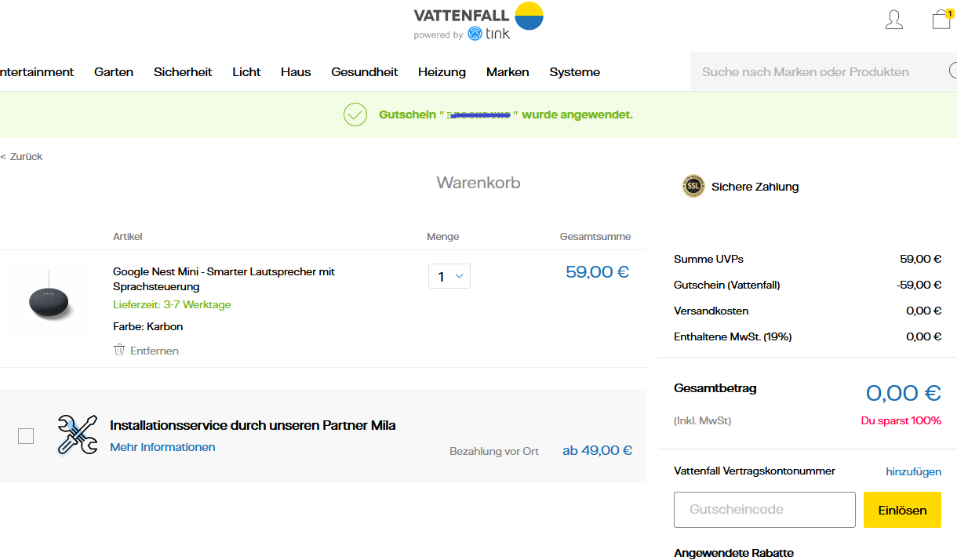Click the Mehr Informationen link
The image size is (957, 560).
pyautogui.click(x=162, y=447)
